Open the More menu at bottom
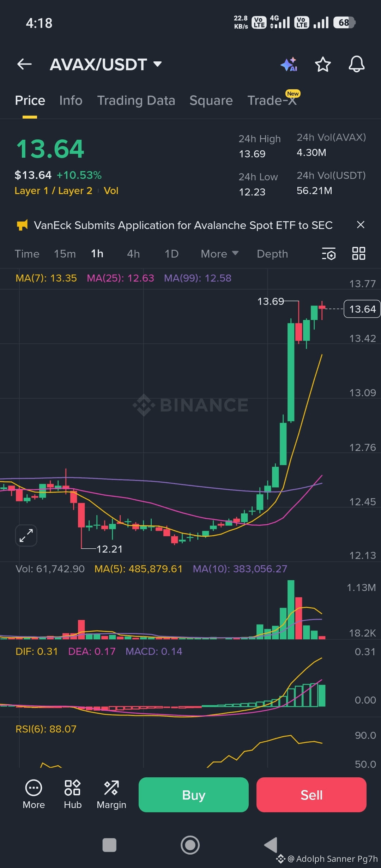381x868 pixels. (34, 794)
